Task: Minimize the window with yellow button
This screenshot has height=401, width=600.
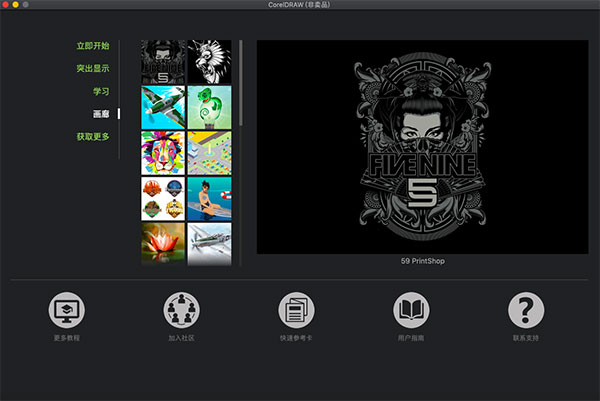Action: click(15, 5)
